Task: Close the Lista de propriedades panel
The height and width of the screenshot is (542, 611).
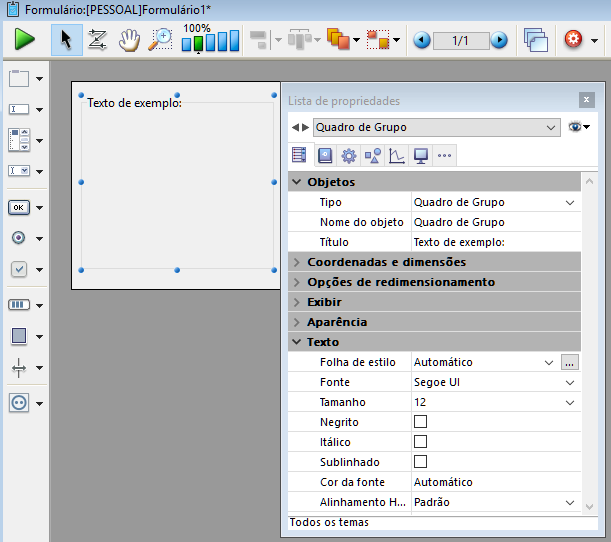Action: 586,100
